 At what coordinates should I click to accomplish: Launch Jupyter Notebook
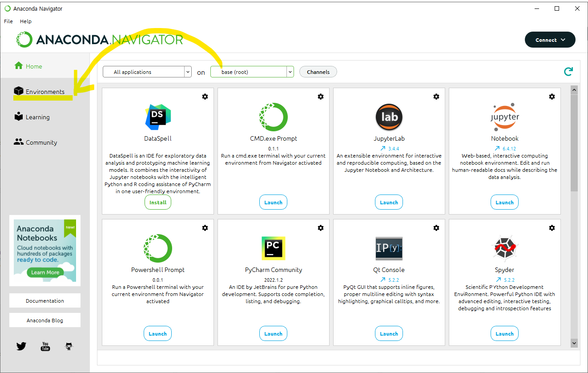[505, 202]
